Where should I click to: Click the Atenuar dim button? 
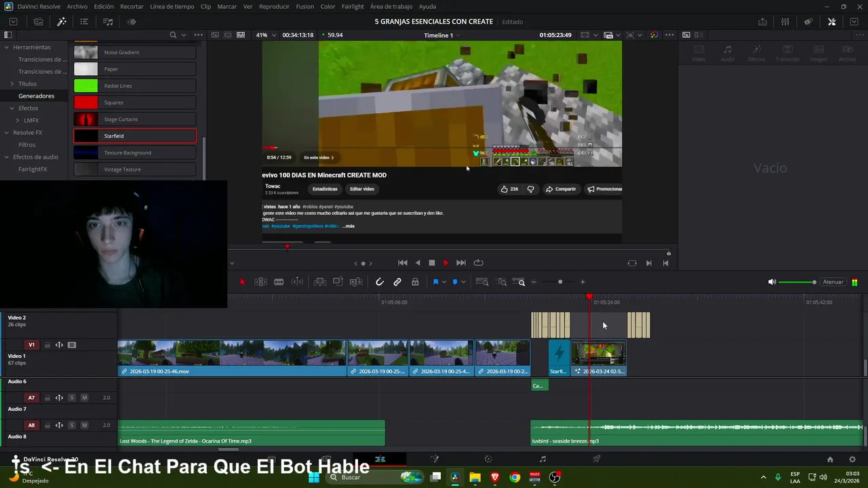[x=833, y=282]
